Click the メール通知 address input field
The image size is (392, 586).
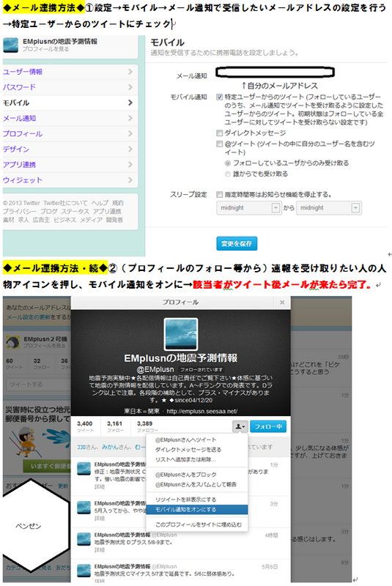[275, 72]
